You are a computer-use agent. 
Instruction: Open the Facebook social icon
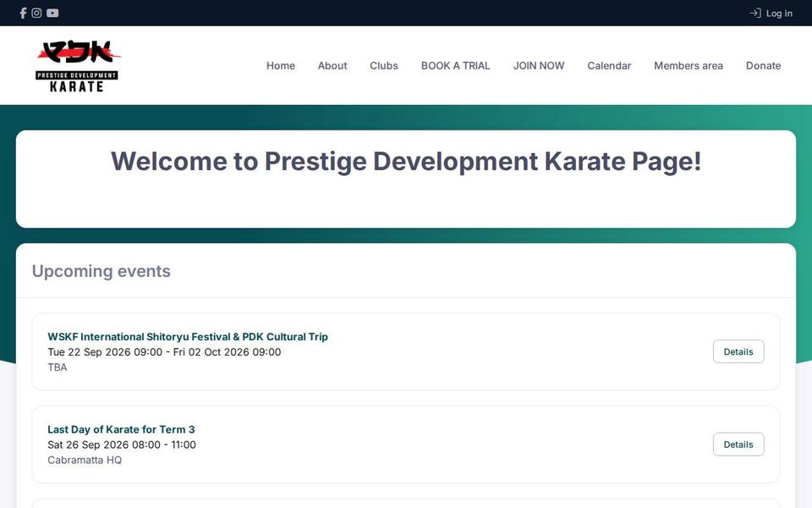click(x=23, y=13)
